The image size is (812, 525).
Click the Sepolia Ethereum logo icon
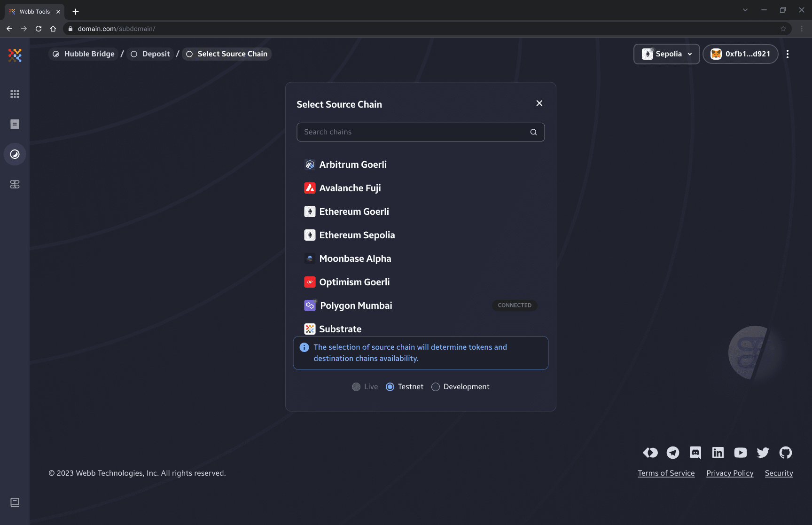[x=648, y=54]
